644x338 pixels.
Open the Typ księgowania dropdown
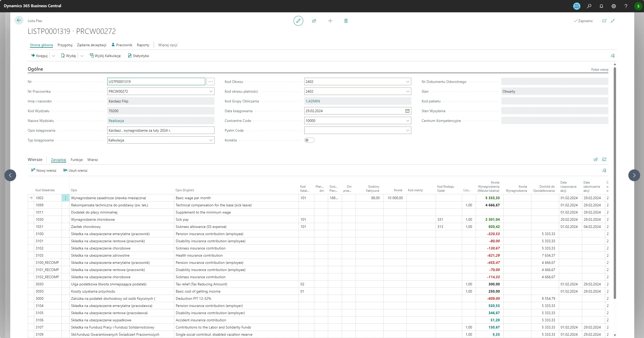point(211,140)
